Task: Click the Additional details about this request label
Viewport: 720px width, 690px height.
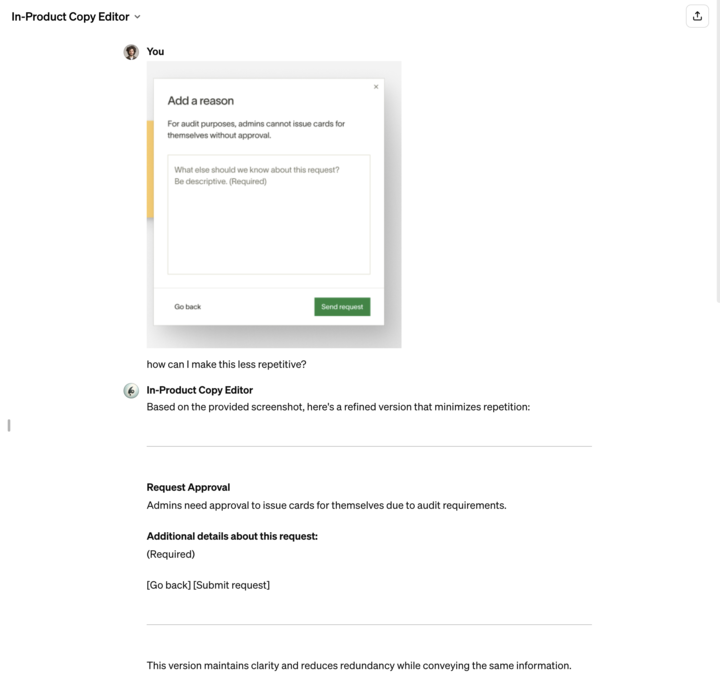Action: pyautogui.click(x=232, y=536)
